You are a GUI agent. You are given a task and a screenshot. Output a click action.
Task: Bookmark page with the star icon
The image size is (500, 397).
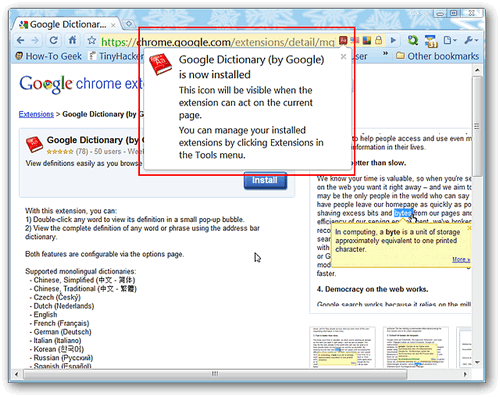[91, 41]
